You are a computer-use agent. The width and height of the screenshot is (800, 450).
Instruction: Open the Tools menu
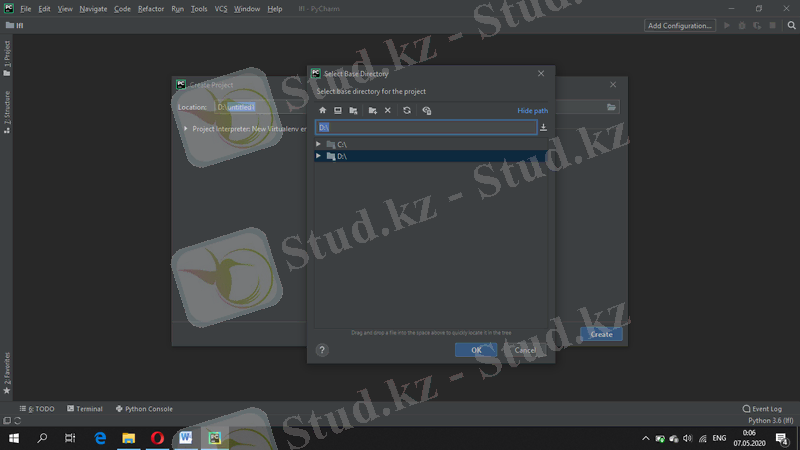pos(199,9)
